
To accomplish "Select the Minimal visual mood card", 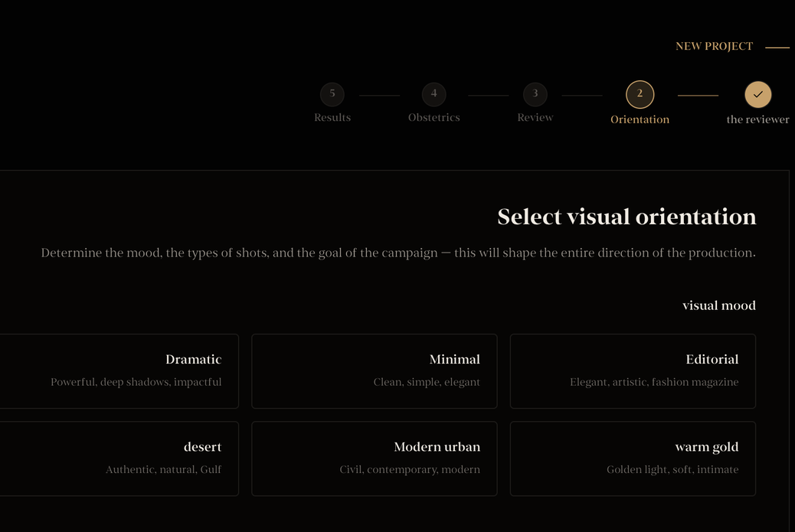I will click(374, 370).
